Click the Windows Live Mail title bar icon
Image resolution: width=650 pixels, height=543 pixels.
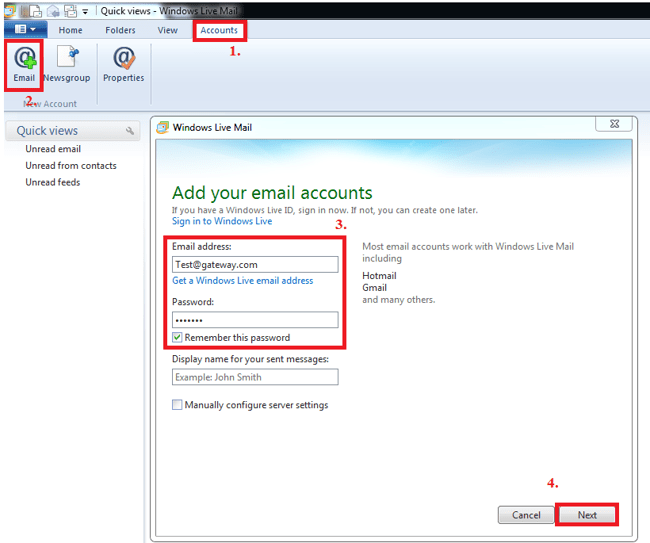(x=9, y=11)
